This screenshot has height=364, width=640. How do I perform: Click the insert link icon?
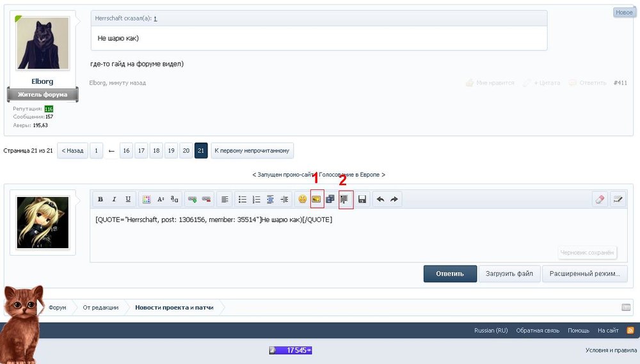(x=192, y=200)
